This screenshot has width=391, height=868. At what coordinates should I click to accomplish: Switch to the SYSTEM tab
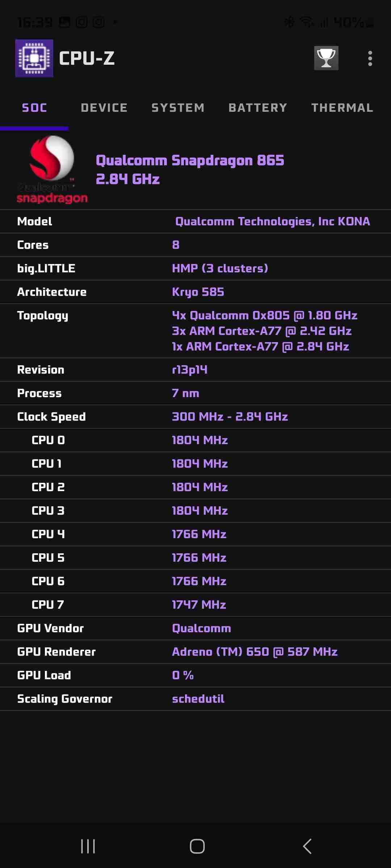[178, 108]
